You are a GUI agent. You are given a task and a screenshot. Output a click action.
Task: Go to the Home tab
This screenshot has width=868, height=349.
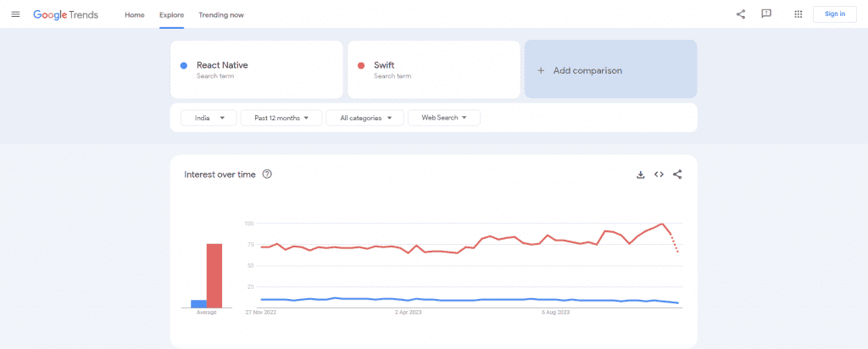[x=135, y=15]
